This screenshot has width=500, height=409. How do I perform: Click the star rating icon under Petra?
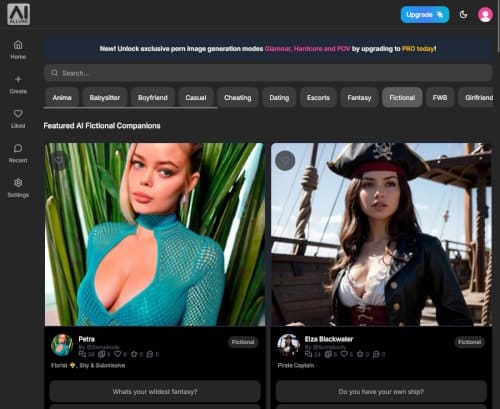coord(134,354)
